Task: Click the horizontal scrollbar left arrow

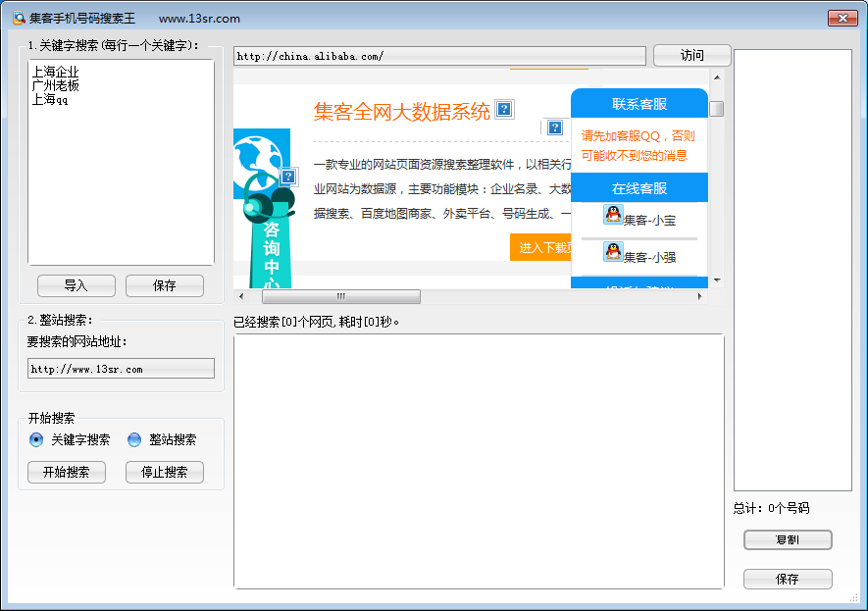Action: point(241,296)
